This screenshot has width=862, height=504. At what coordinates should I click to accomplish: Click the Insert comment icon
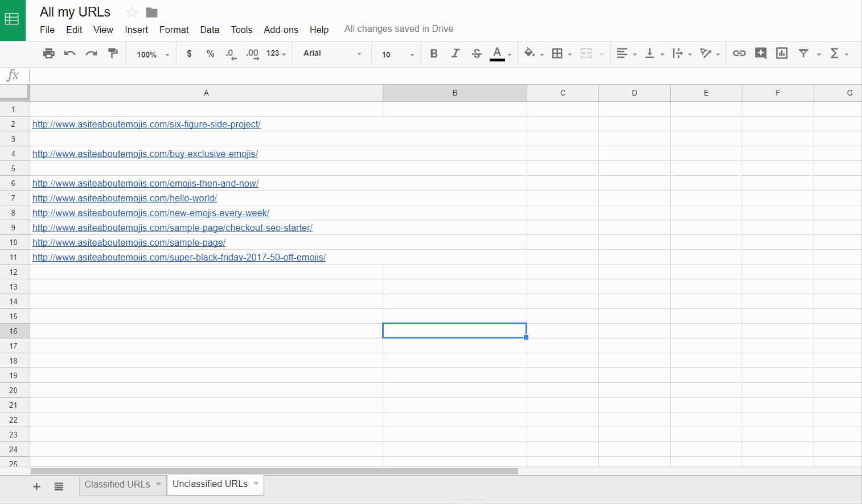click(x=760, y=53)
